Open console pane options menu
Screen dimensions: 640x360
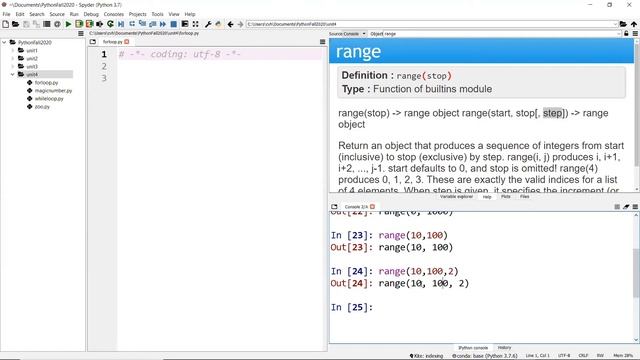pyautogui.click(x=635, y=207)
